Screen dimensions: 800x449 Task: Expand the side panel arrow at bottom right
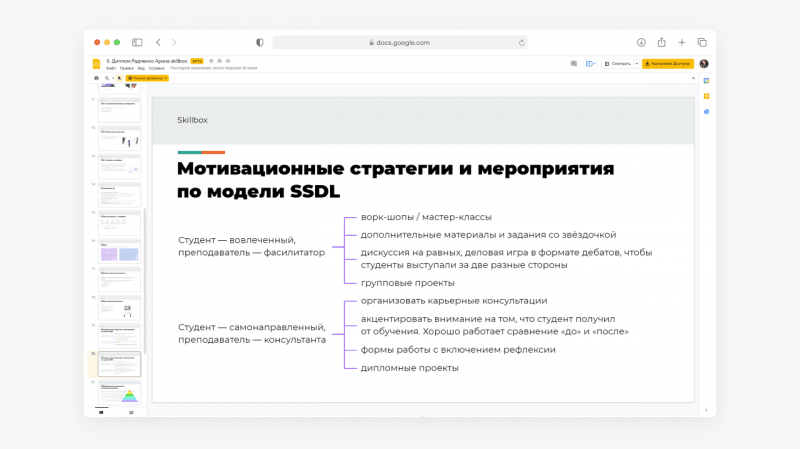pos(706,410)
